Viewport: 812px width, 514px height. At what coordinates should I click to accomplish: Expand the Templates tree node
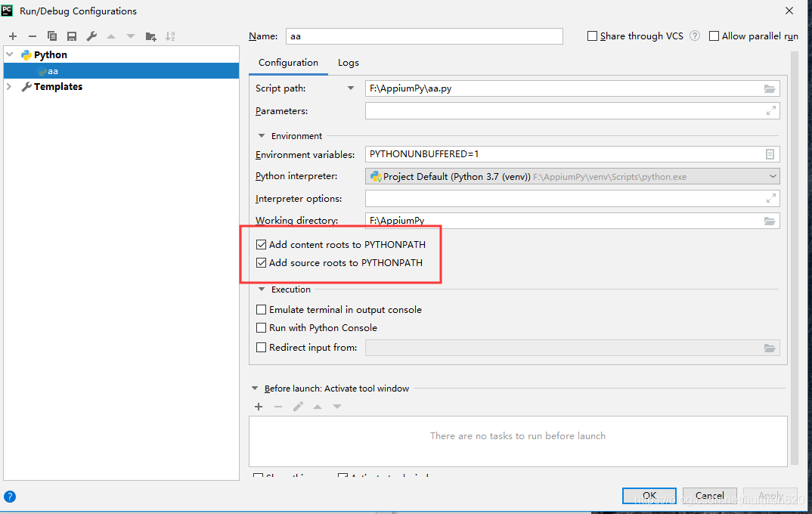[11, 86]
